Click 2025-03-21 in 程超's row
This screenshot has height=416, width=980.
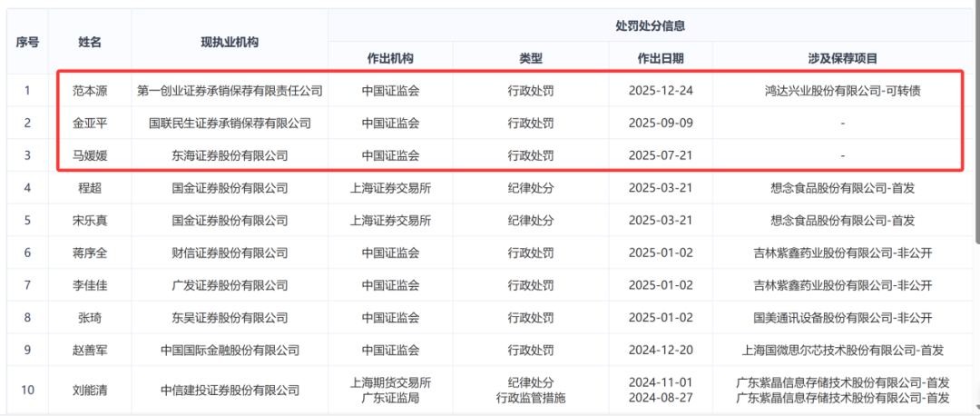(661, 188)
